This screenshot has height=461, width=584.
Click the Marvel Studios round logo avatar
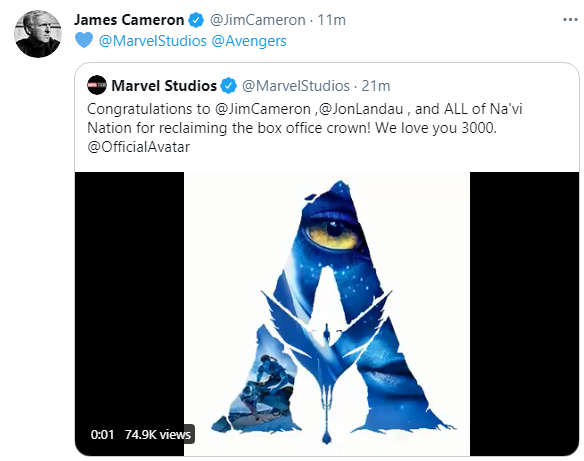(97, 85)
